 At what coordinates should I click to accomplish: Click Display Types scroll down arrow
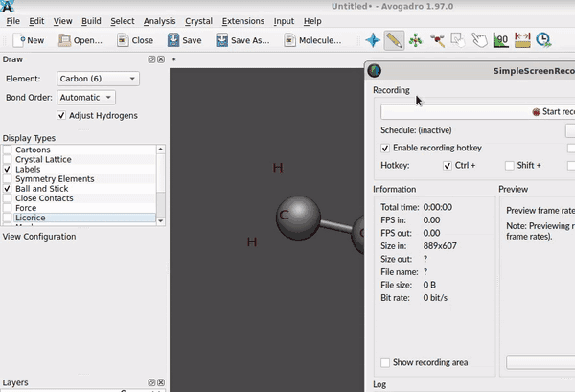161,221
